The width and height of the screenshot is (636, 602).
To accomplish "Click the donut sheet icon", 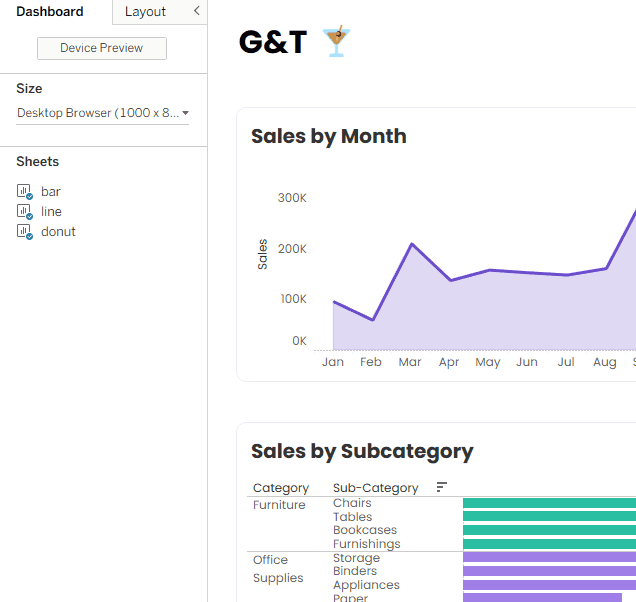I will [x=24, y=232].
